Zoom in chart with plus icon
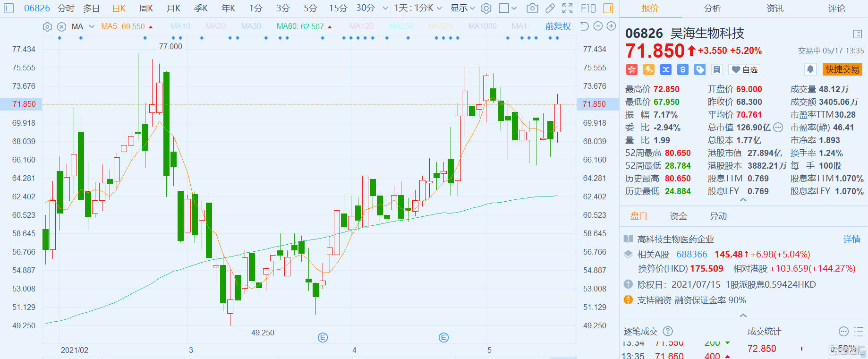 point(611,26)
